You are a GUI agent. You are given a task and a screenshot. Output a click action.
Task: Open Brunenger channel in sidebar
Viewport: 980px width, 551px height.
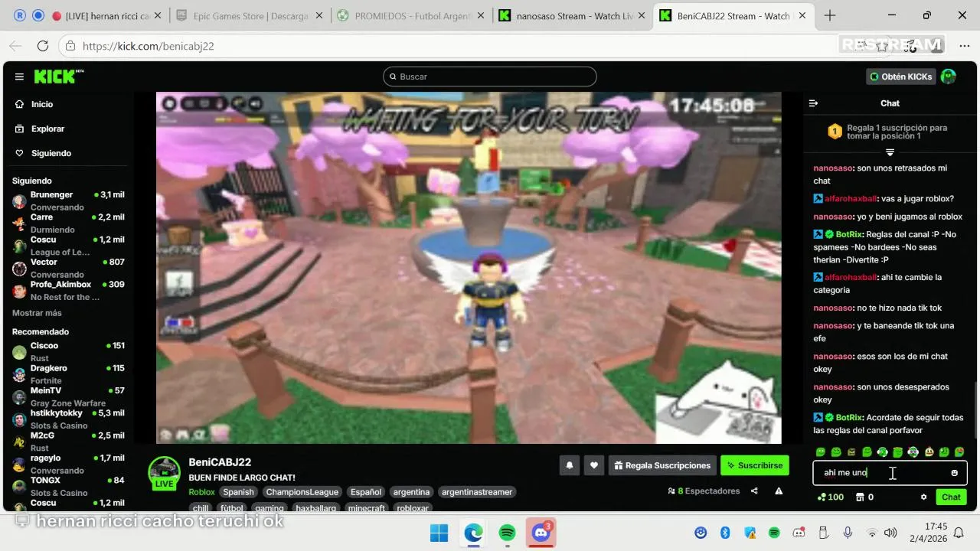(x=67, y=201)
